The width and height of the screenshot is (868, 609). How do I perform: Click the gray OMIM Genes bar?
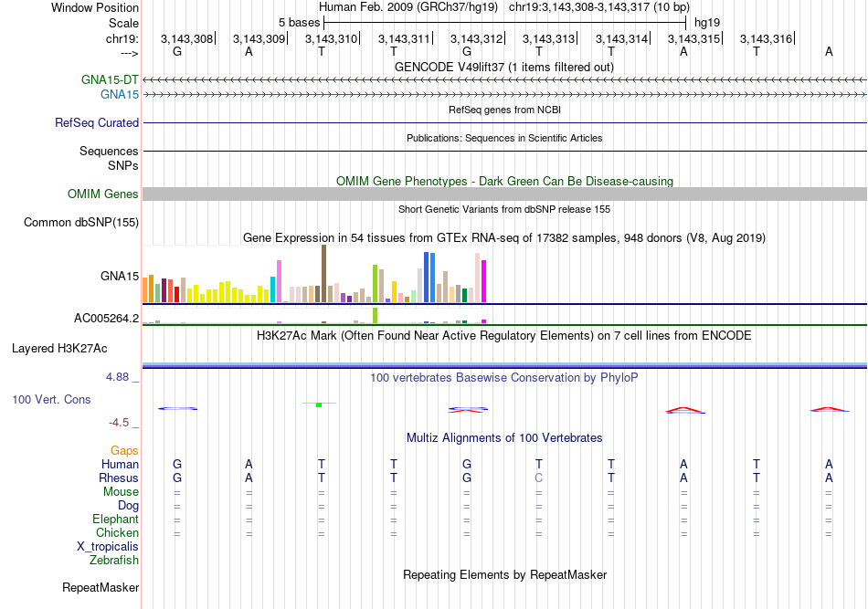click(x=504, y=194)
